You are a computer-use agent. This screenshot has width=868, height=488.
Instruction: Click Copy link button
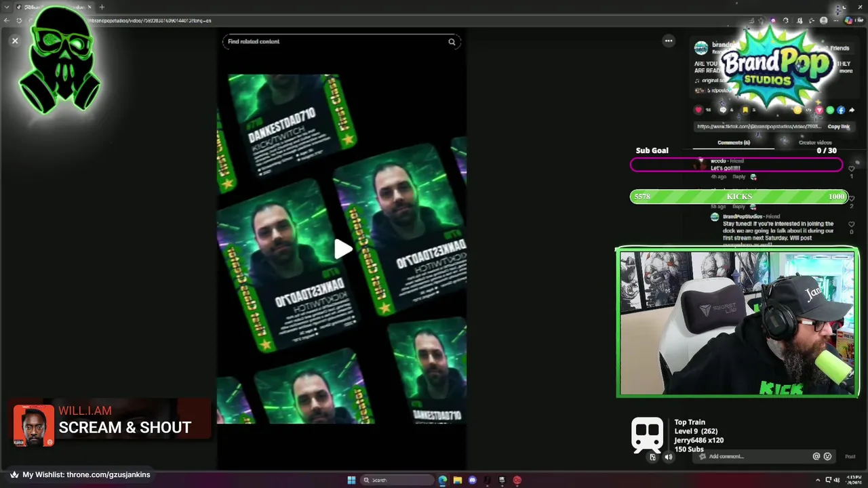point(838,127)
